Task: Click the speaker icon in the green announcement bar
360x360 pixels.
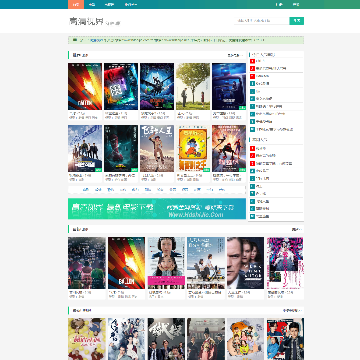Action: coord(75,40)
